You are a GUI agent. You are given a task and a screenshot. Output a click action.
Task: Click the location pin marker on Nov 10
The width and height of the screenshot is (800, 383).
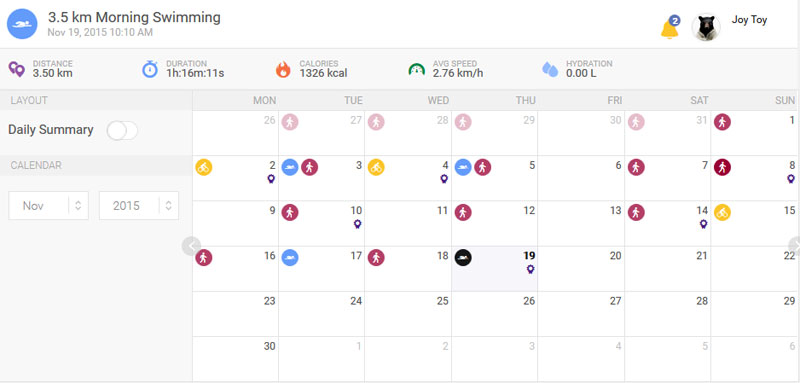point(358,224)
